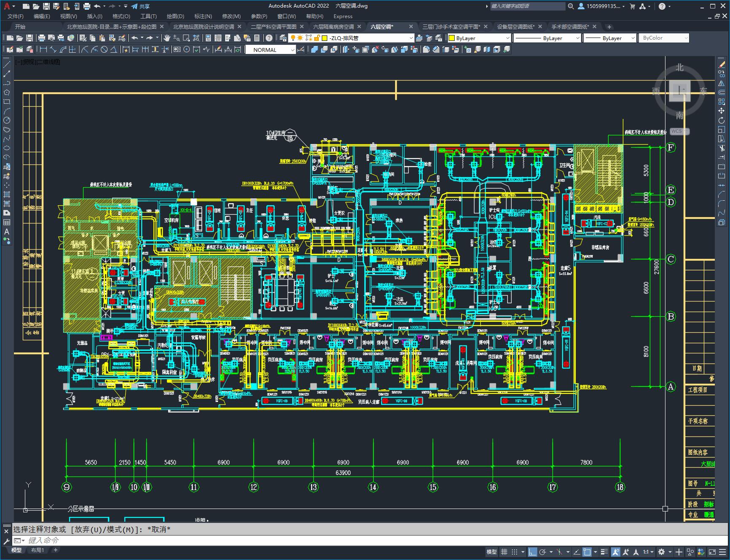Click the Undo arrow in quick access toolbar

pyautogui.click(x=97, y=6)
